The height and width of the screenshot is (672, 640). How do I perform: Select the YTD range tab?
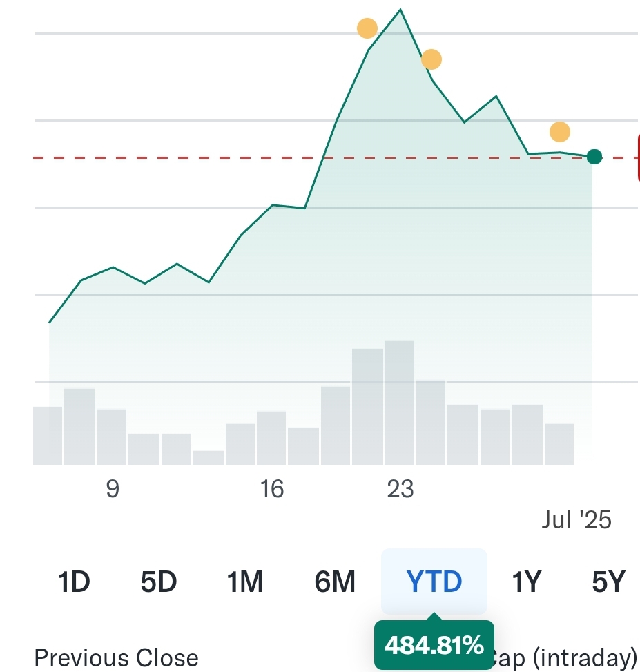tap(434, 582)
